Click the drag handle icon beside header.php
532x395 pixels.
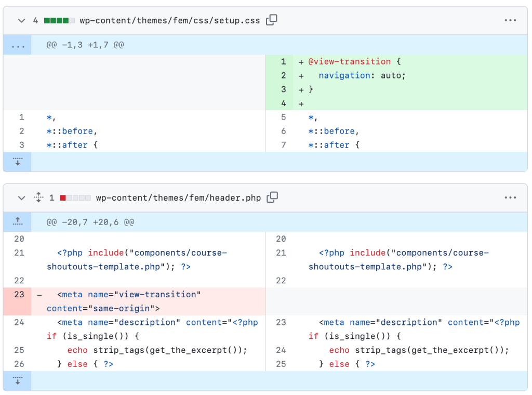point(38,197)
